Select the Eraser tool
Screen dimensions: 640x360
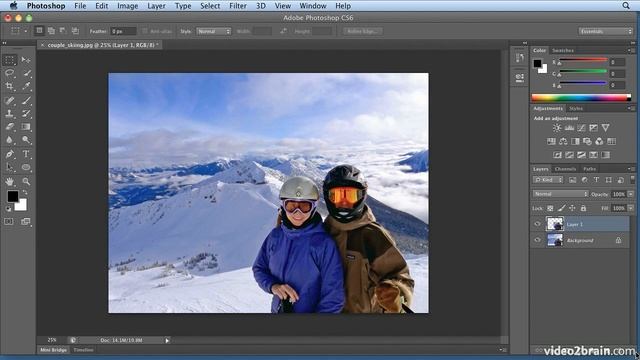(x=10, y=127)
